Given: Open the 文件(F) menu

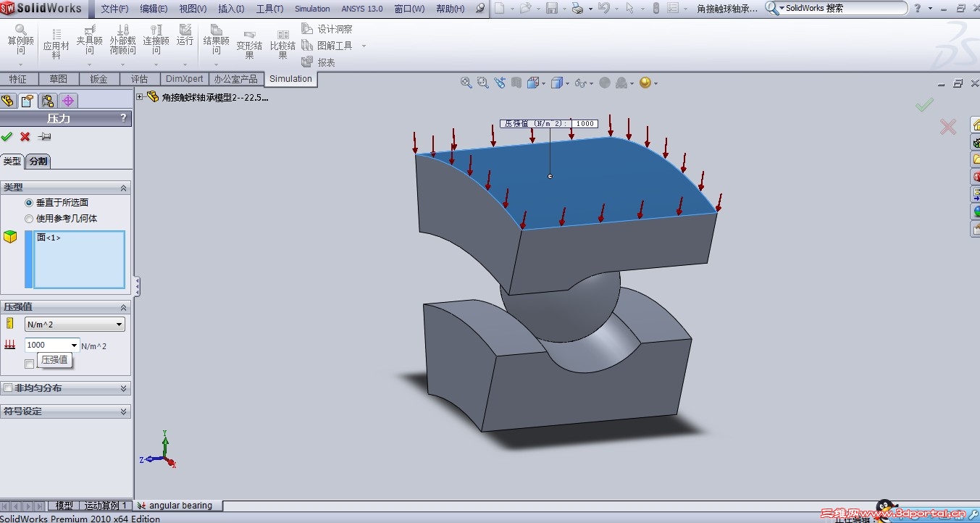Looking at the screenshot, I should click(x=114, y=9).
